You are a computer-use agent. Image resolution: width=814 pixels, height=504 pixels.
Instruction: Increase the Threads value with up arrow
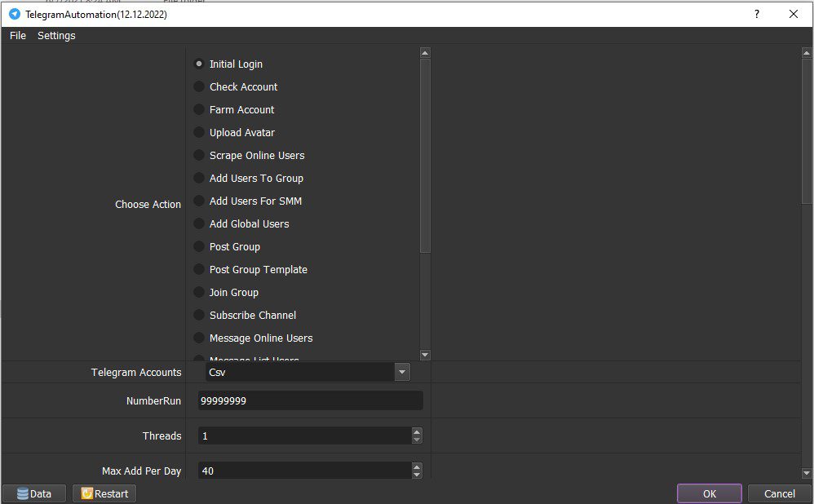tap(417, 431)
